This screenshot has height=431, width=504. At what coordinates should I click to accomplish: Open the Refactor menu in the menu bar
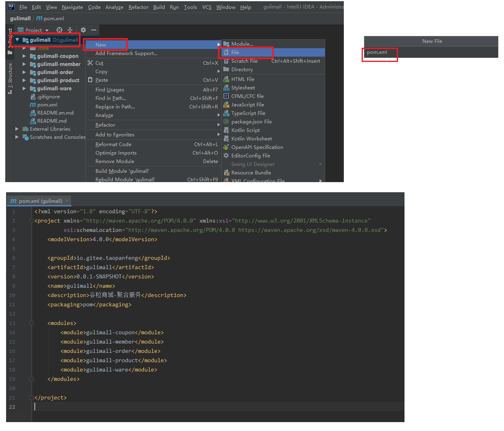pyautogui.click(x=138, y=7)
